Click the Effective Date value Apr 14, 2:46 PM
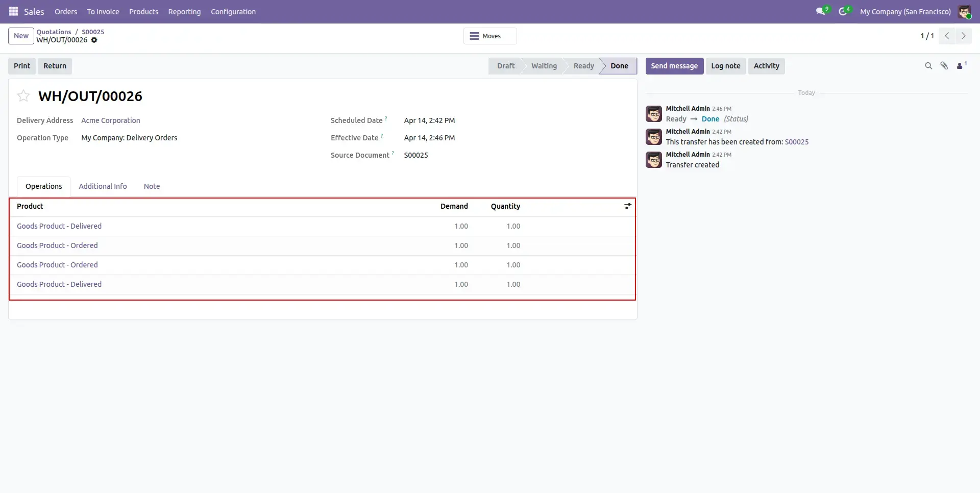This screenshot has height=493, width=980. (x=429, y=138)
